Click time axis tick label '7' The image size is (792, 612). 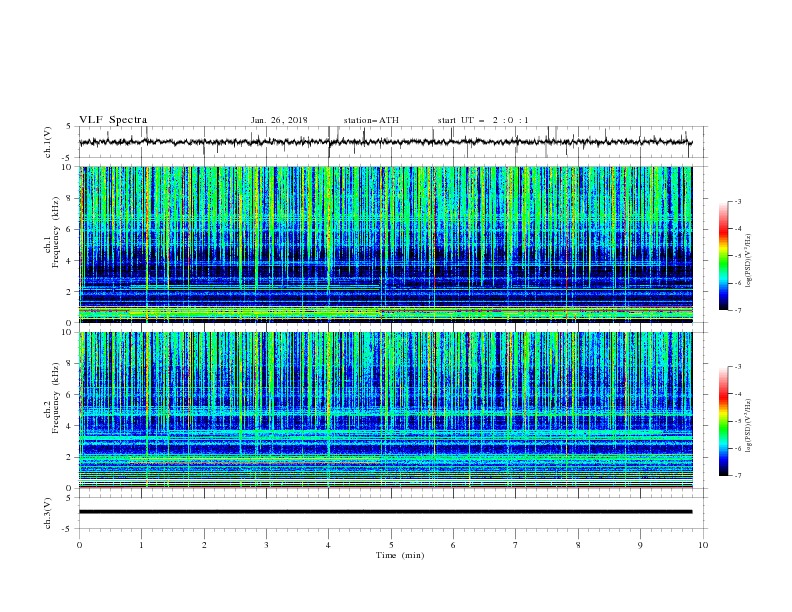tap(516, 545)
